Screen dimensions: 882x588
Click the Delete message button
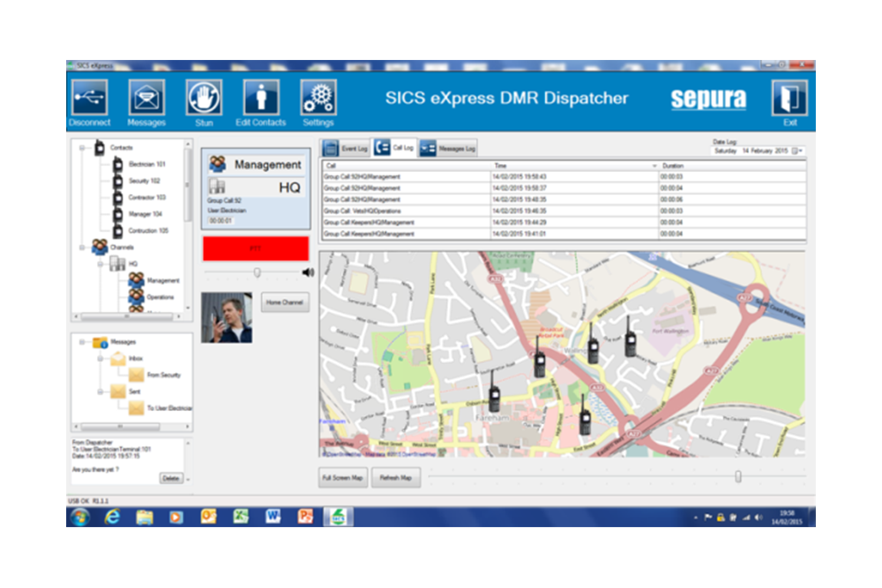click(x=171, y=479)
